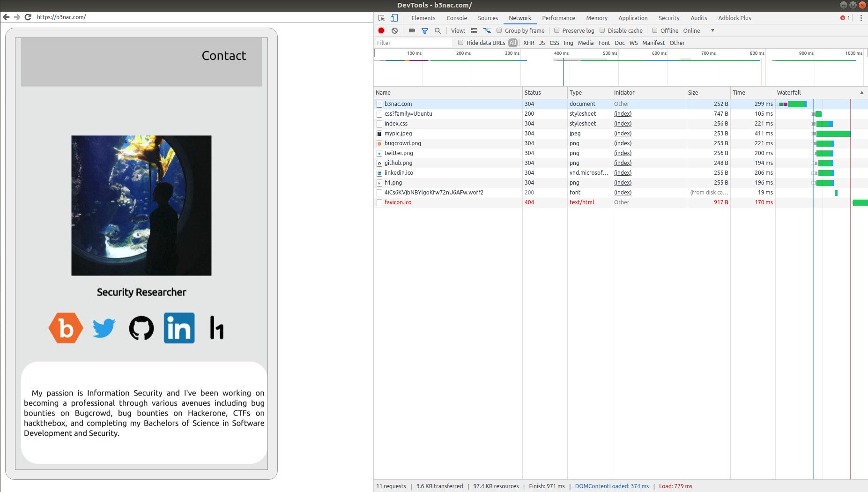The width and height of the screenshot is (868, 492).
Task: Sort by the Time column header
Action: point(752,93)
